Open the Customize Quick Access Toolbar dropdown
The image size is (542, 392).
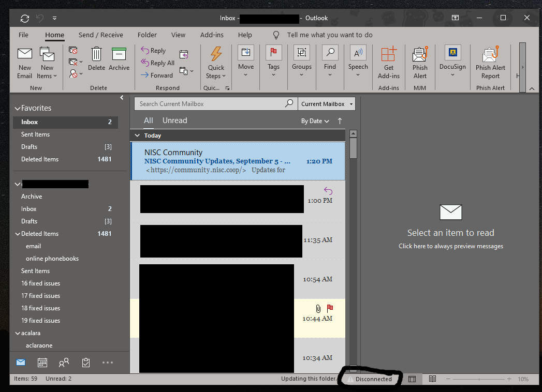[55, 18]
